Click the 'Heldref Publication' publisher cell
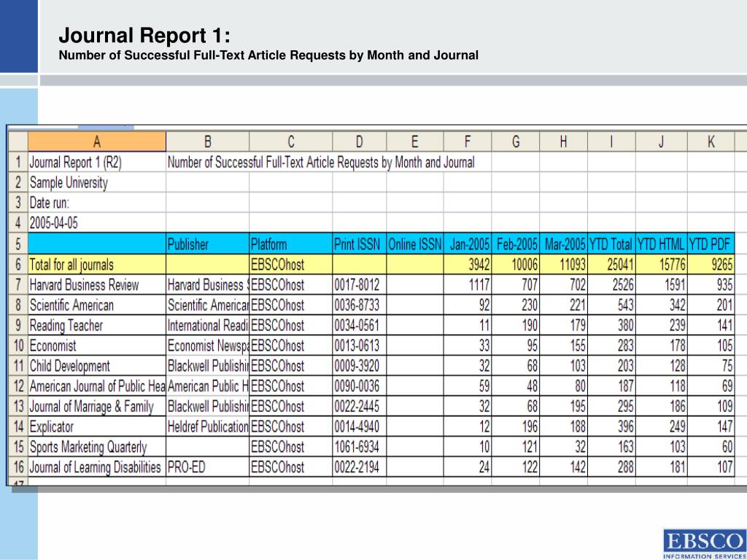Screen dimensions: 747x560 pos(207,426)
